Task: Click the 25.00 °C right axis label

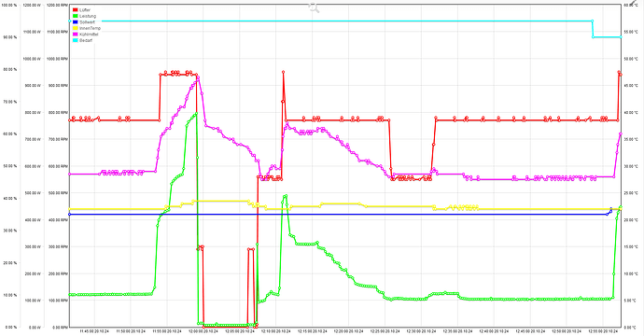Action: (x=631, y=193)
